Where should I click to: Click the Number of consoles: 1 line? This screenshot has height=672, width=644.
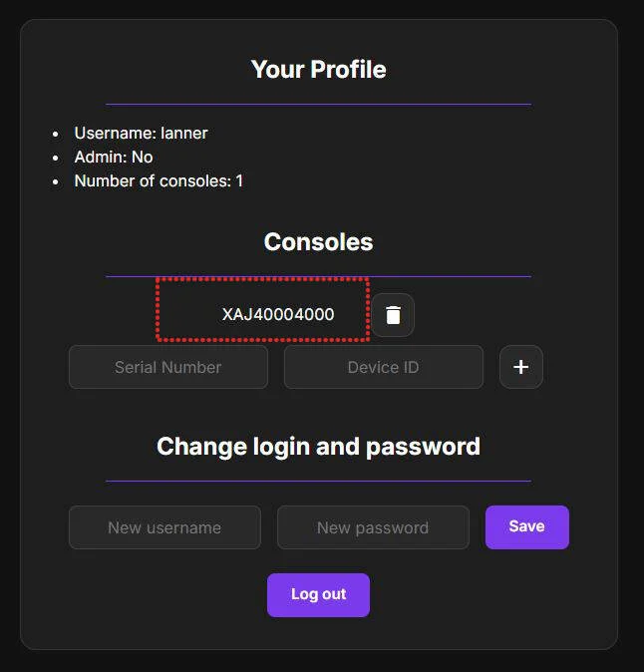[x=159, y=180]
